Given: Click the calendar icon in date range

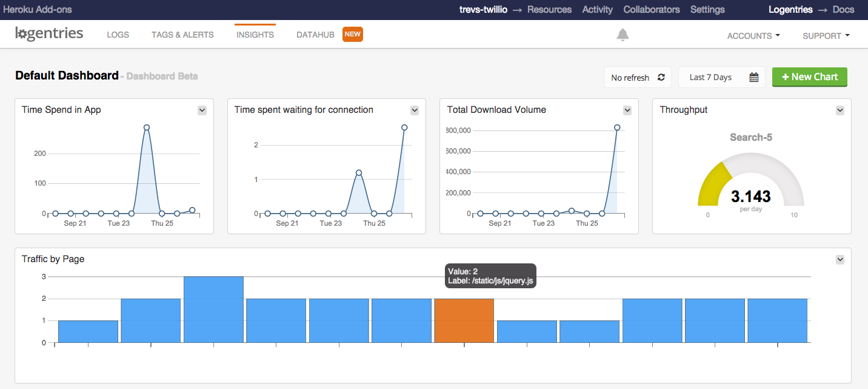Looking at the screenshot, I should coord(754,78).
